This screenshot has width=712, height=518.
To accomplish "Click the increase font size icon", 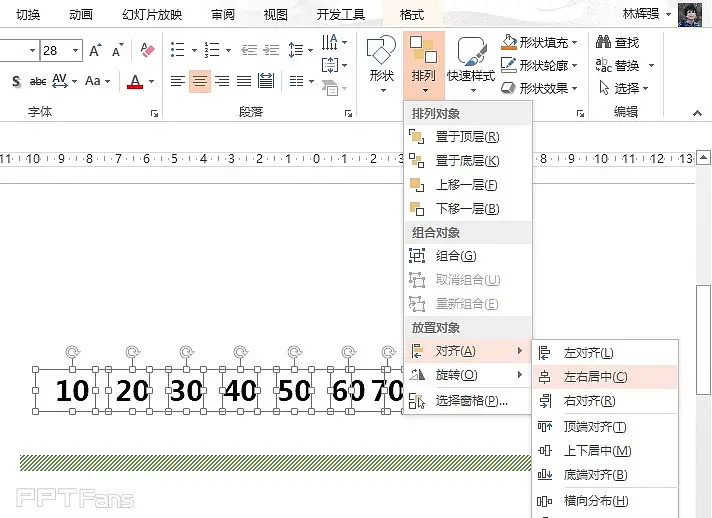I will click(x=95, y=50).
